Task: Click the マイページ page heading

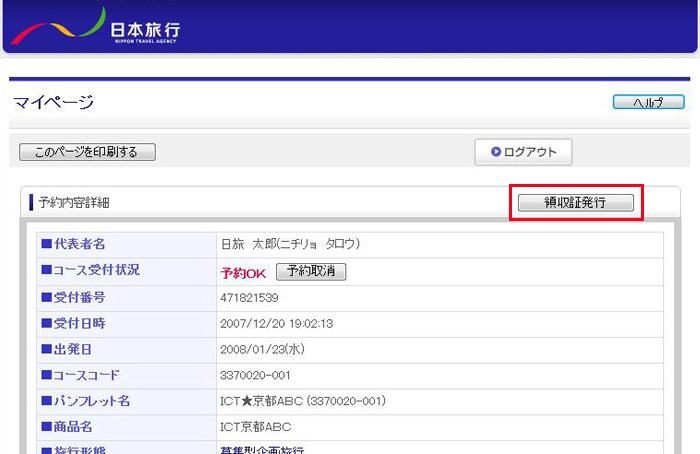Action: pos(53,102)
